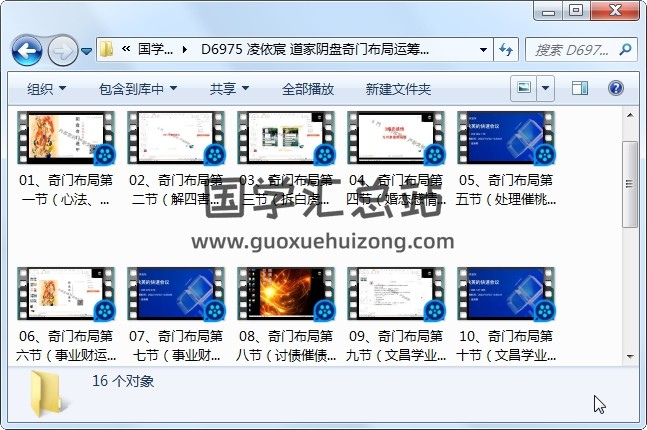Expand the arrow after 国学... breadcrumb
This screenshot has height=430, width=647.
184,50
